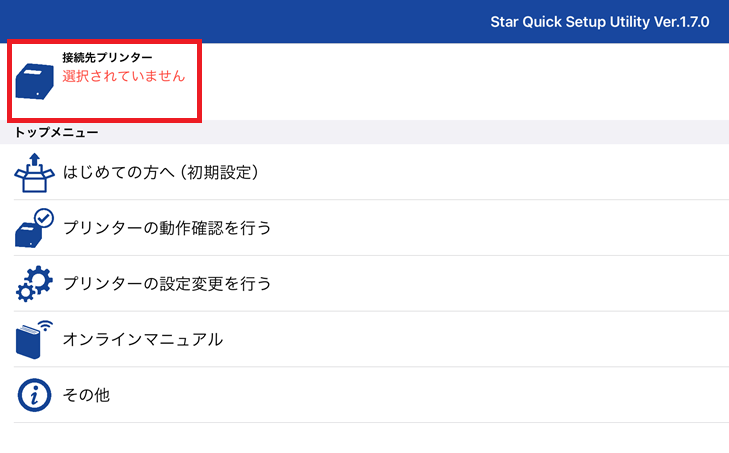Click the circled info icon
Screen dimensions: 729x453
tap(34, 395)
